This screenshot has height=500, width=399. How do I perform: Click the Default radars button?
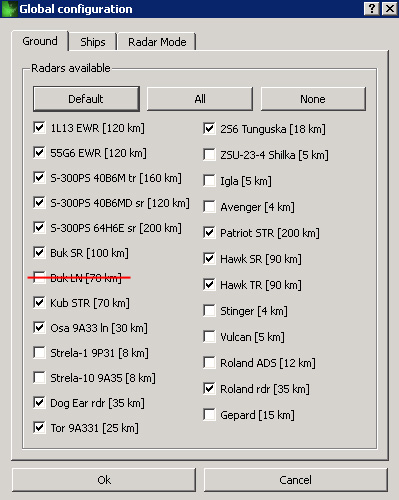tap(86, 99)
